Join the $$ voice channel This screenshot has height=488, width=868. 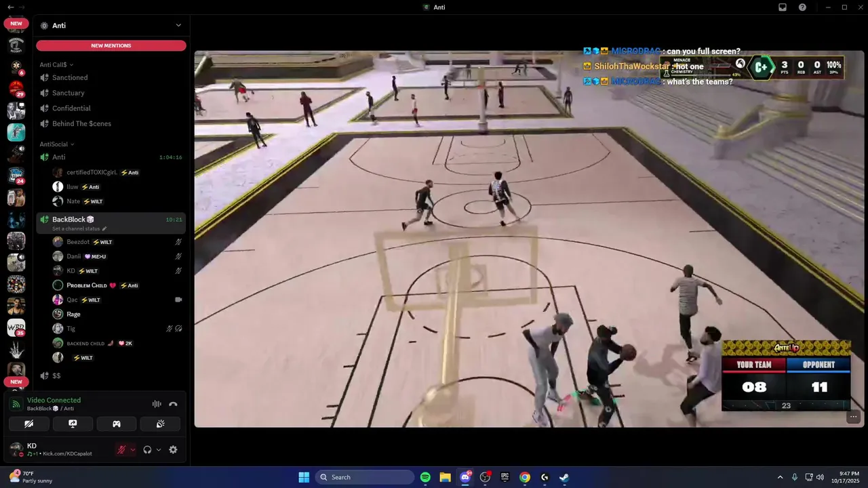[111, 375]
